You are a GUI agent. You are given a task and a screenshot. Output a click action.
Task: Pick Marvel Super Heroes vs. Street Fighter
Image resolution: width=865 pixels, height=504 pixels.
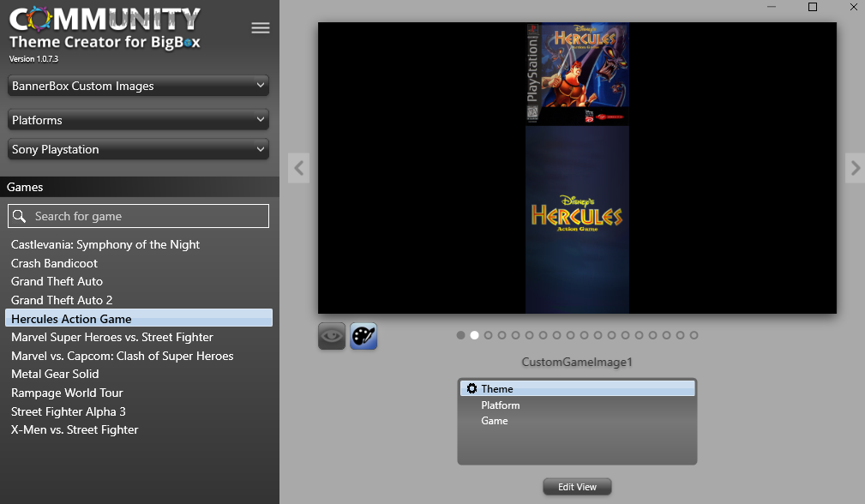(112, 337)
